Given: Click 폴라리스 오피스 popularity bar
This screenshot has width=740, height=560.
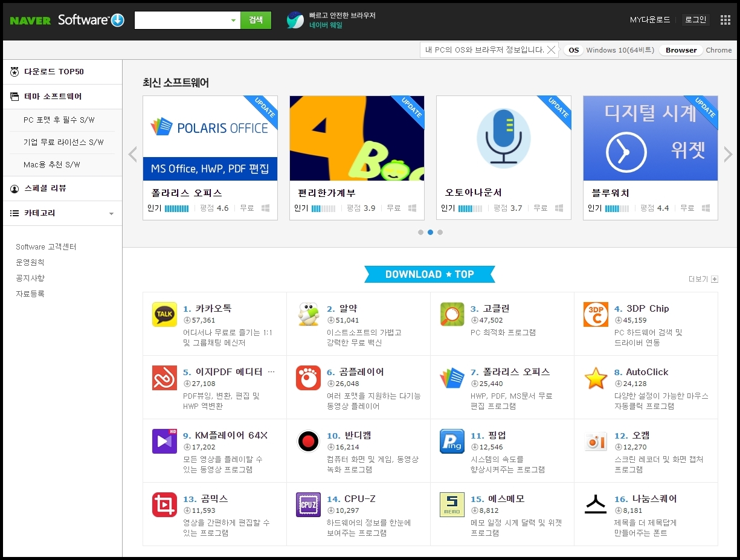Looking at the screenshot, I should [176, 208].
